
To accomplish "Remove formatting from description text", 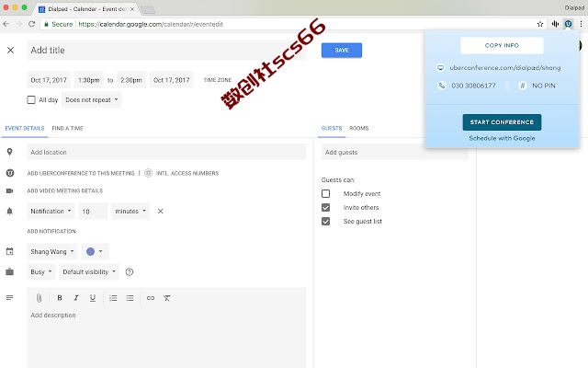I will tap(167, 298).
